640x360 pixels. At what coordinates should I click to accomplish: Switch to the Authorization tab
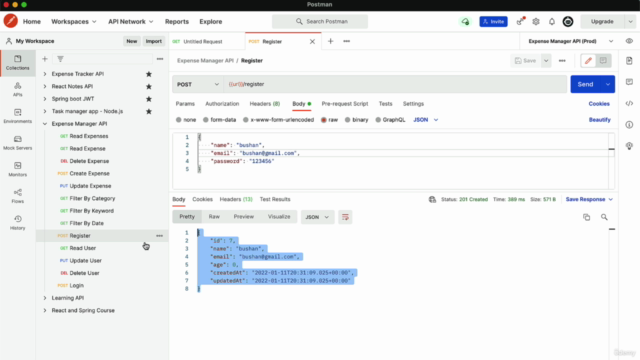(222, 104)
